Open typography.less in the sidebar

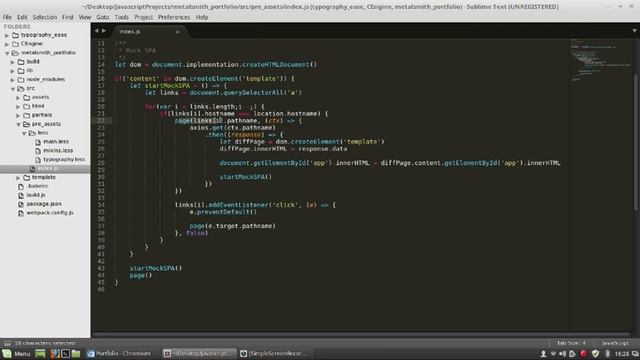tap(64, 159)
